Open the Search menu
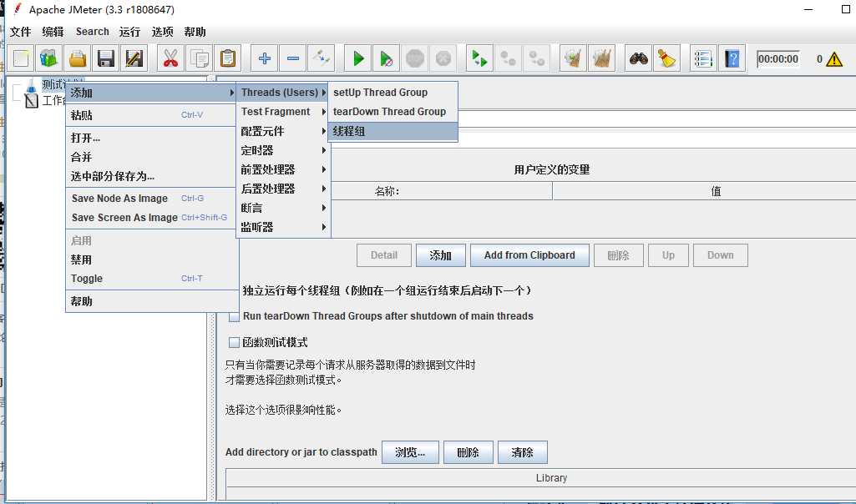856x504 pixels. tap(92, 32)
